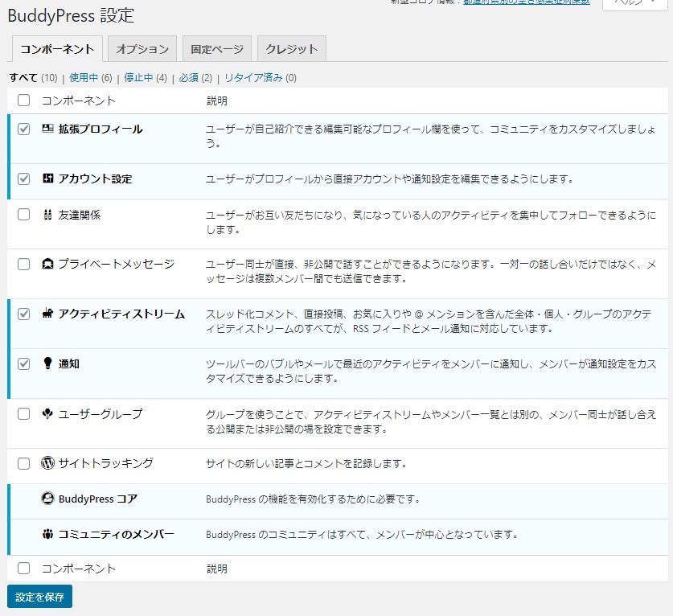Enable the 友達関係 component checkbox

23,215
